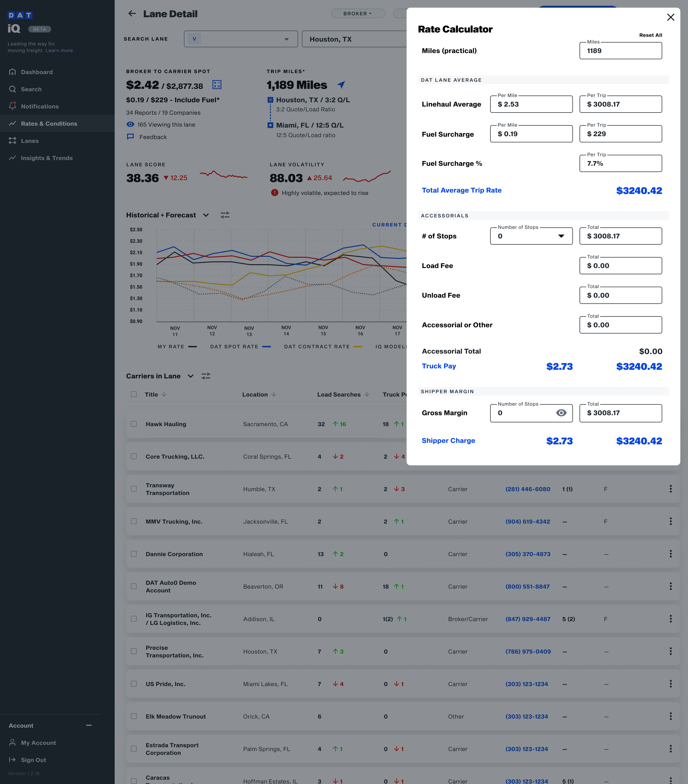The height and width of the screenshot is (784, 688).
Task: Open the Carriers in Lane filter settings icon
Action: pyautogui.click(x=206, y=376)
